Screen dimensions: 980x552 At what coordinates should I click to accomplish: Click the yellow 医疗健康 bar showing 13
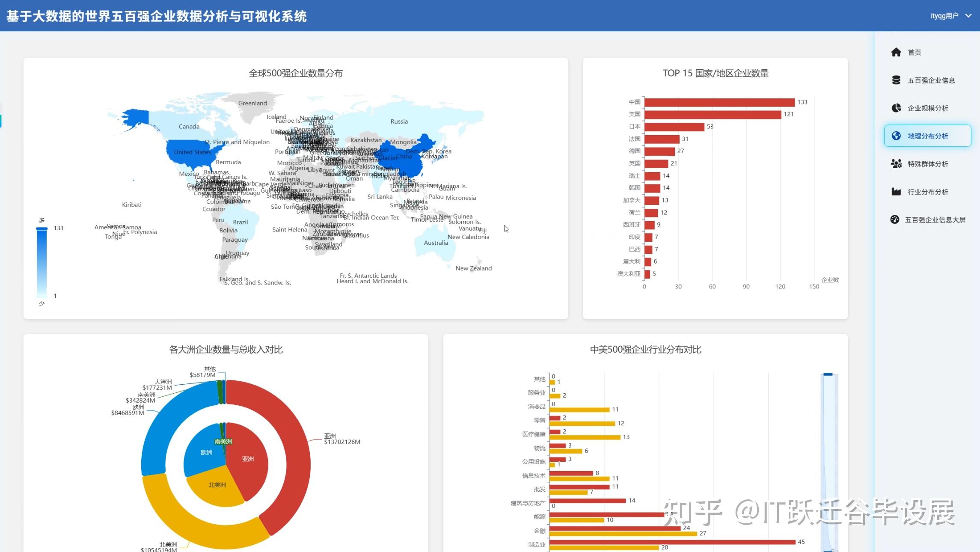click(x=585, y=437)
